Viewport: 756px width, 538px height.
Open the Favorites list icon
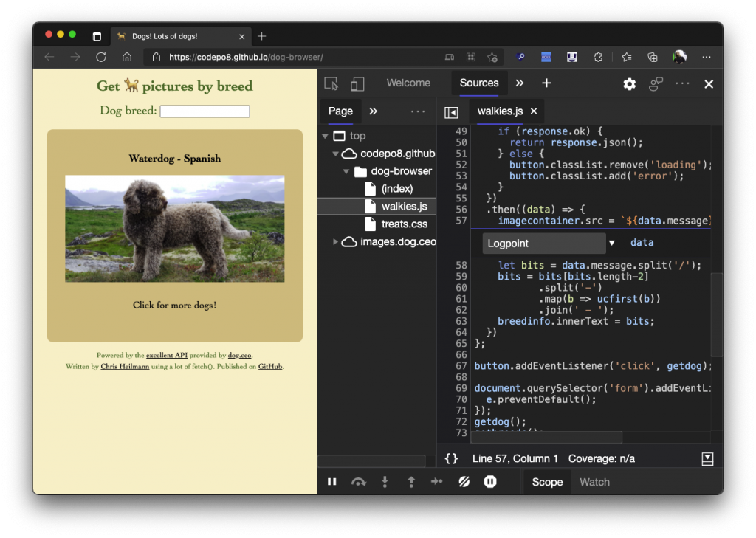pos(626,57)
